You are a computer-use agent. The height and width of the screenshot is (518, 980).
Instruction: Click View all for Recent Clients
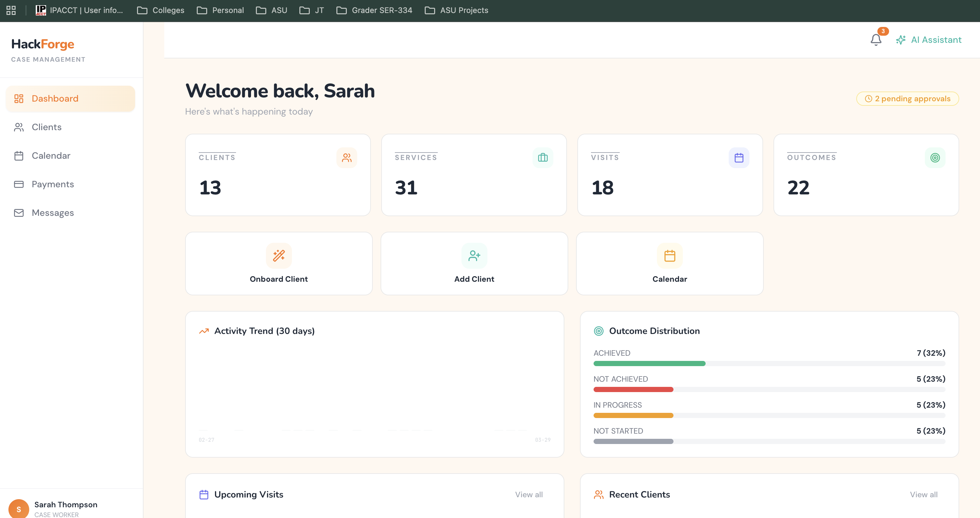point(923,494)
